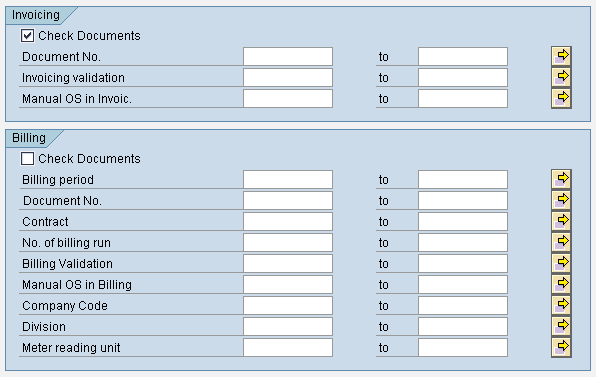Click the Company Code from field
This screenshot has height=377, width=596.
288,306
